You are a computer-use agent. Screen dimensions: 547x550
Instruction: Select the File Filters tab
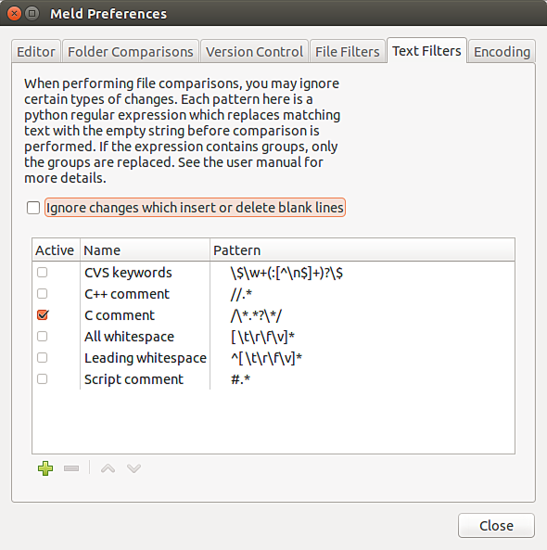pos(347,52)
